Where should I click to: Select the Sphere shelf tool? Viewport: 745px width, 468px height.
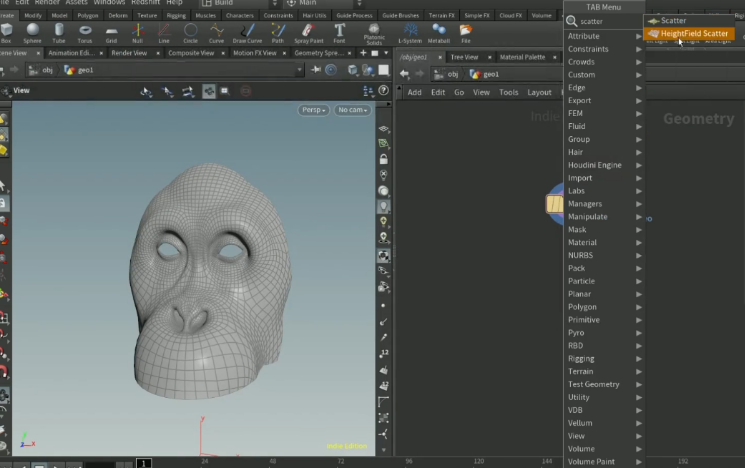click(32, 31)
